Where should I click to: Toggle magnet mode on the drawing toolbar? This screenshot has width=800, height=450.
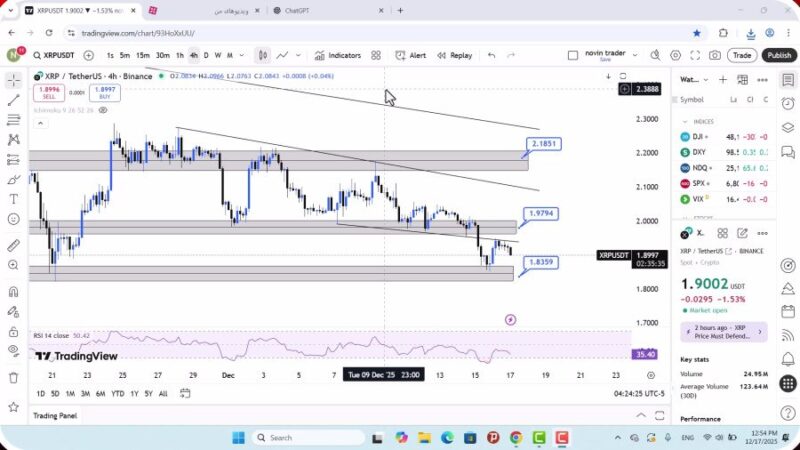[13, 292]
